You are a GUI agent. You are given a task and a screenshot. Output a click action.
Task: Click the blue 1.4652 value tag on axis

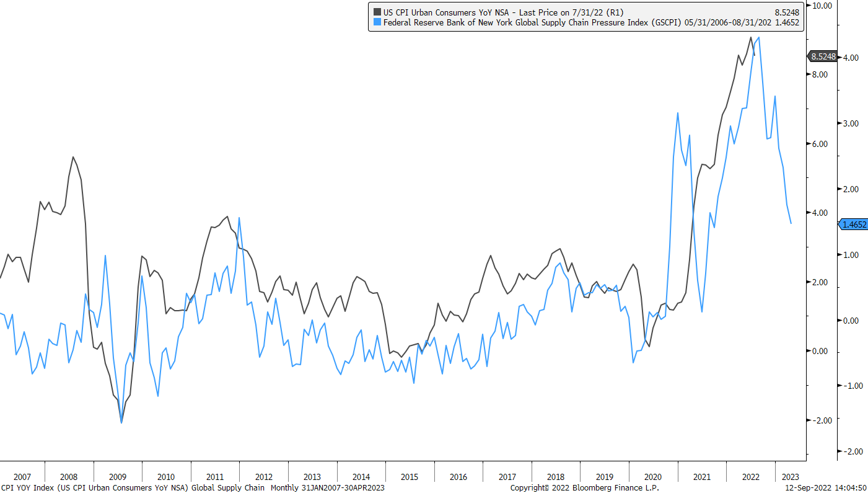(853, 224)
